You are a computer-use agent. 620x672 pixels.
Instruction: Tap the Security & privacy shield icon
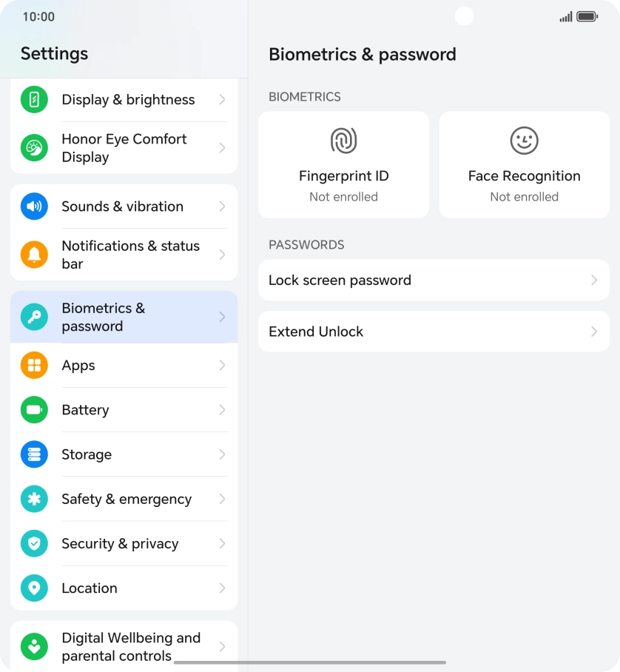pos(34,544)
